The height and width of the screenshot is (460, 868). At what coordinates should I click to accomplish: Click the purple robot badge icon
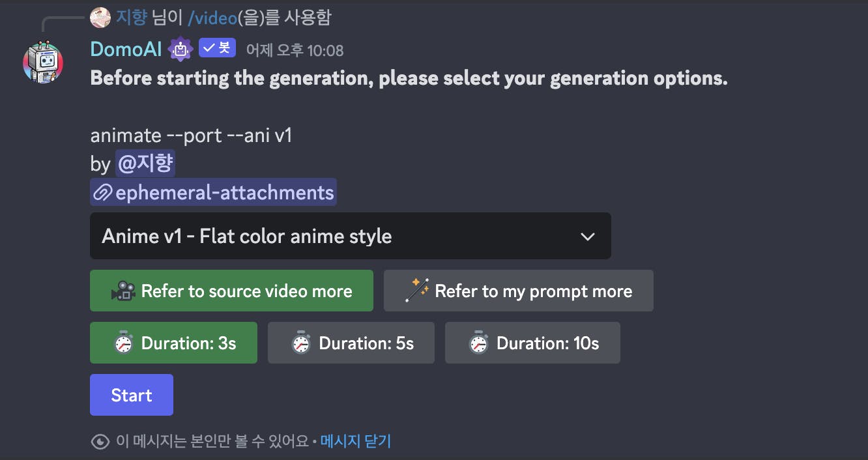[x=180, y=50]
